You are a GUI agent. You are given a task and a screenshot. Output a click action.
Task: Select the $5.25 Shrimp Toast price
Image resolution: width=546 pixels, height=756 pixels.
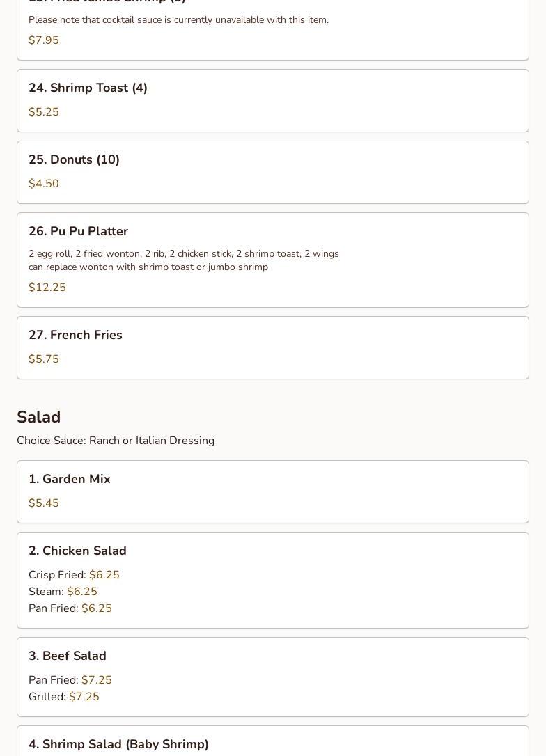(44, 112)
